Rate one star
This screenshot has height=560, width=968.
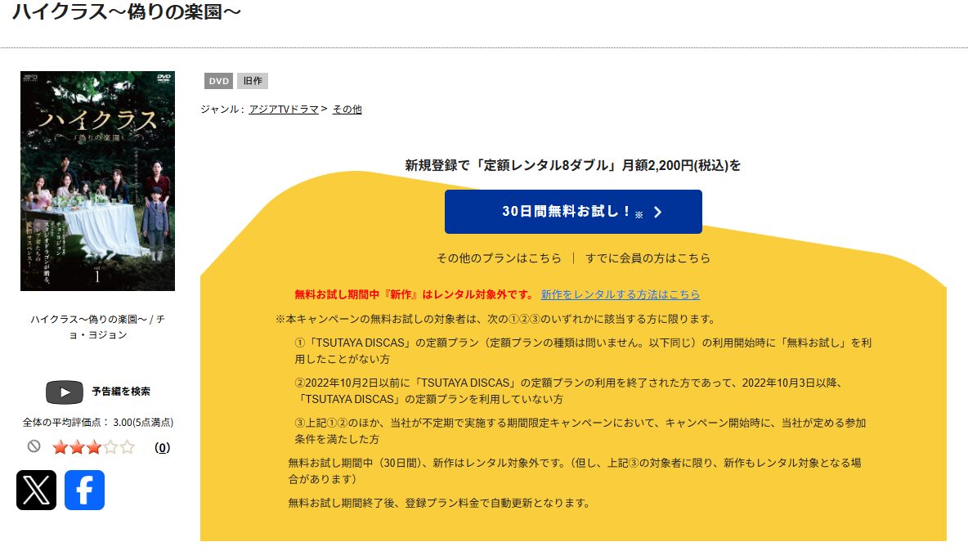pyautogui.click(x=60, y=447)
